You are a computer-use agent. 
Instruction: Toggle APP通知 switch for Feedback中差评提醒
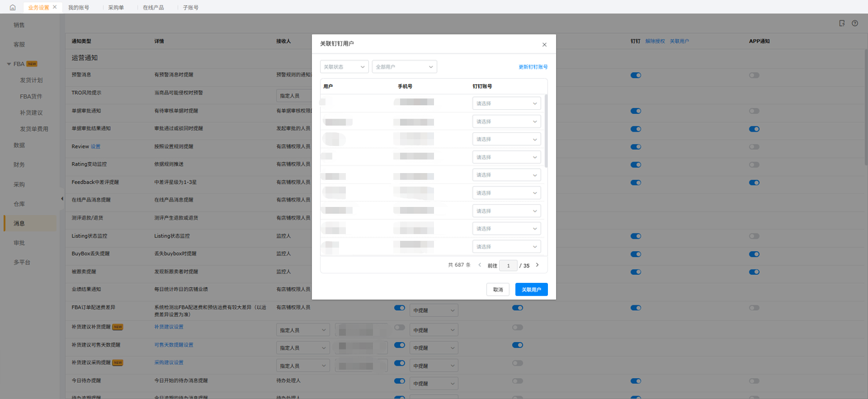tap(754, 182)
